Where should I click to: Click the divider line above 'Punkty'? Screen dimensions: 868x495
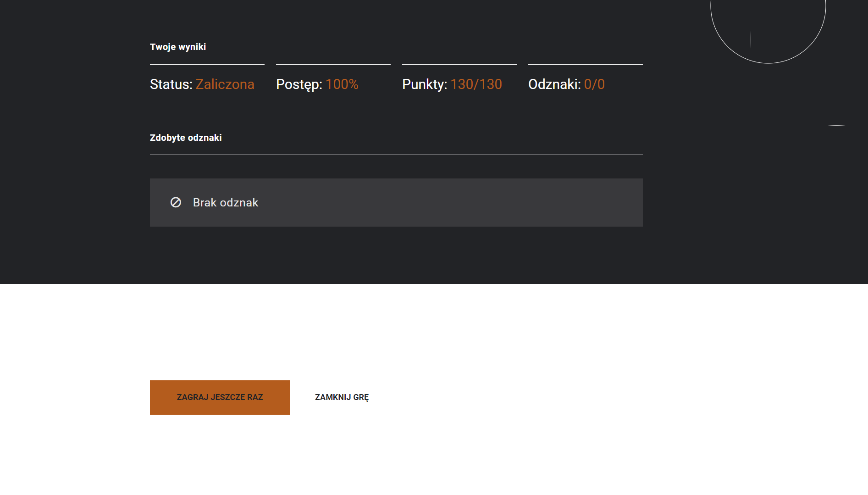pyautogui.click(x=459, y=64)
